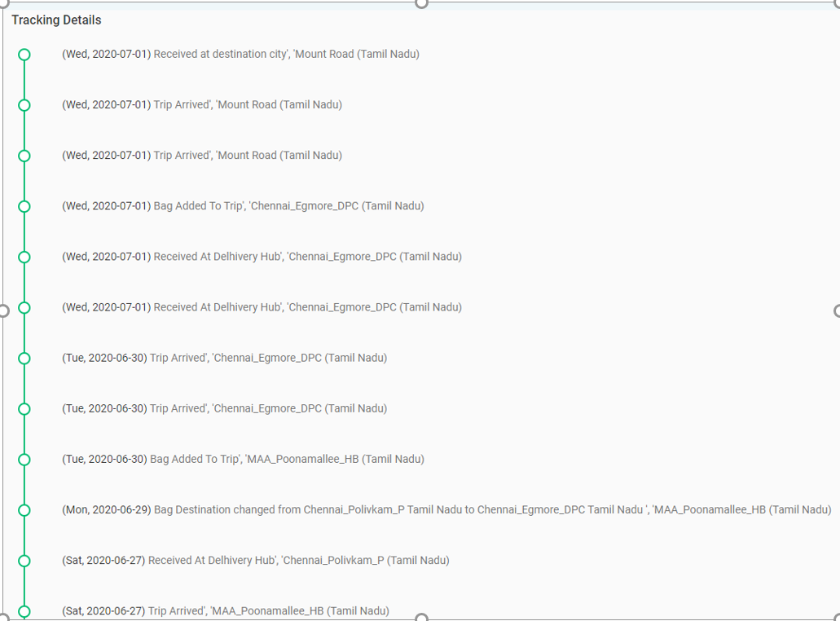Click the right-middle resize handle of the frame
840x621 pixels.
pyautogui.click(x=838, y=310)
